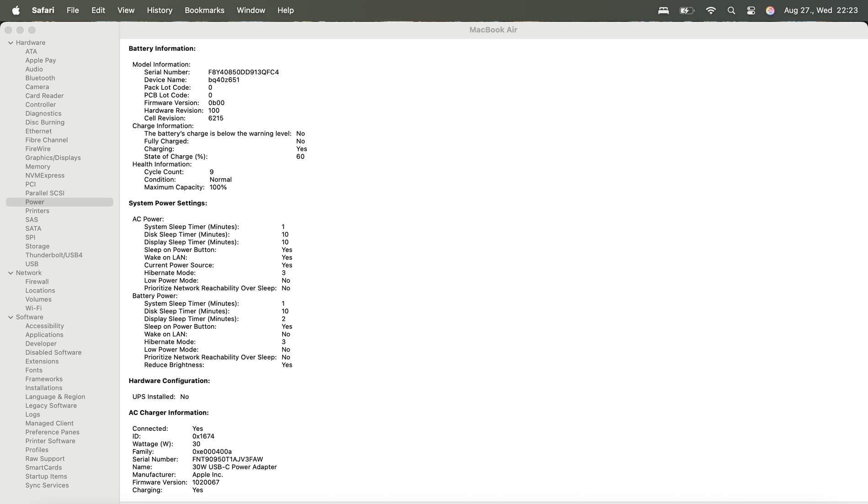Select Bluetooth under Hardware
The height and width of the screenshot is (504, 868).
pos(40,78)
